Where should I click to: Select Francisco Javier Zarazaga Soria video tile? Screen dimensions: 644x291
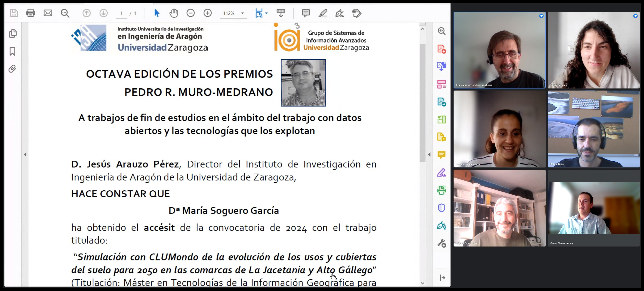point(500,50)
